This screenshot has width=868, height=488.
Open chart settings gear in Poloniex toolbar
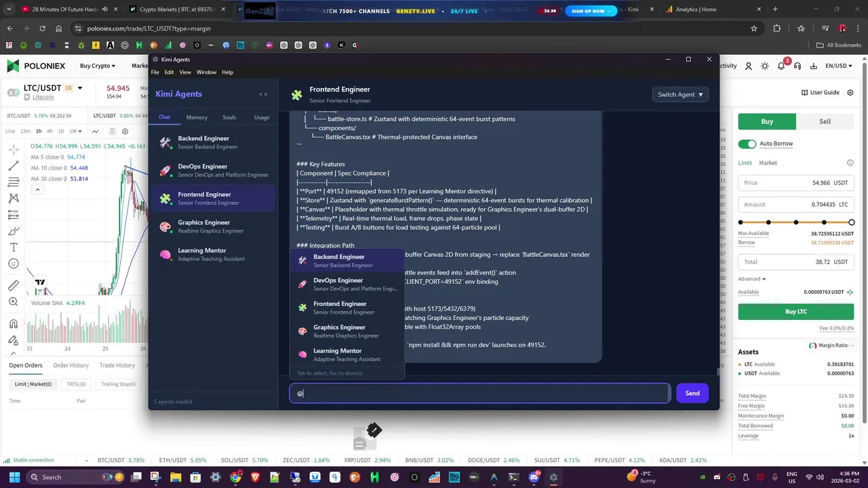[x=125, y=131]
